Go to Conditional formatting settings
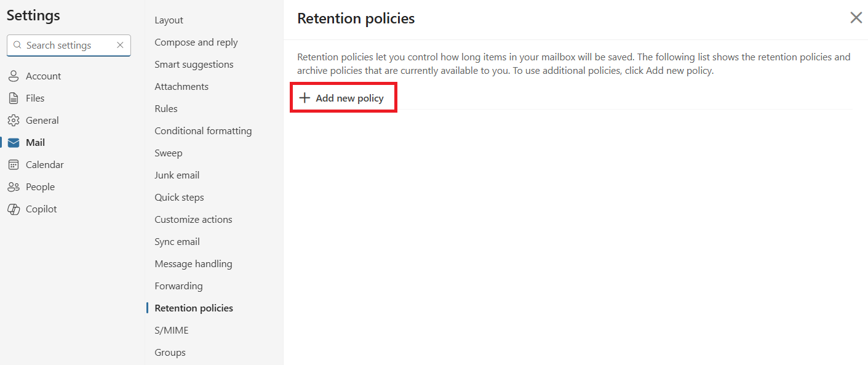The height and width of the screenshot is (365, 868). coord(203,131)
